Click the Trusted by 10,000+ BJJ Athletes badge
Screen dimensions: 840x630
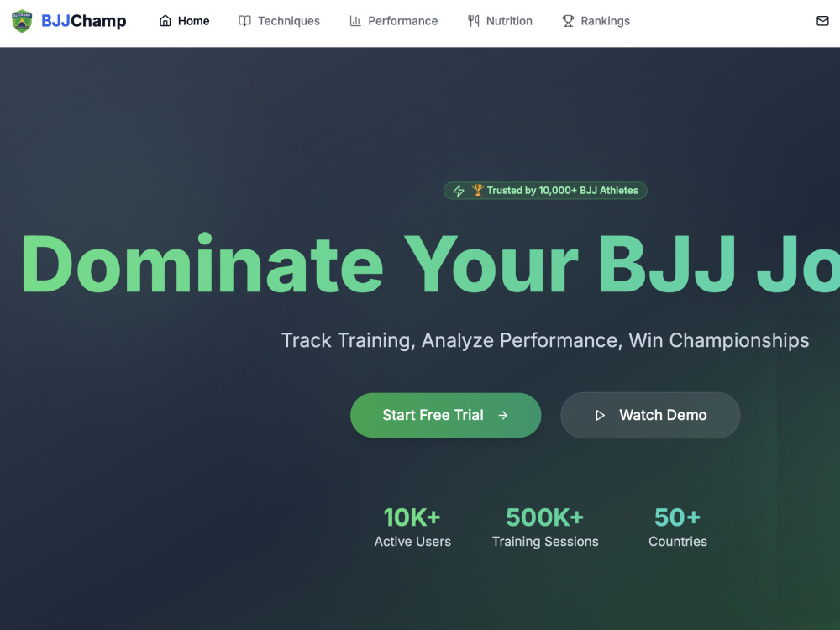click(545, 191)
